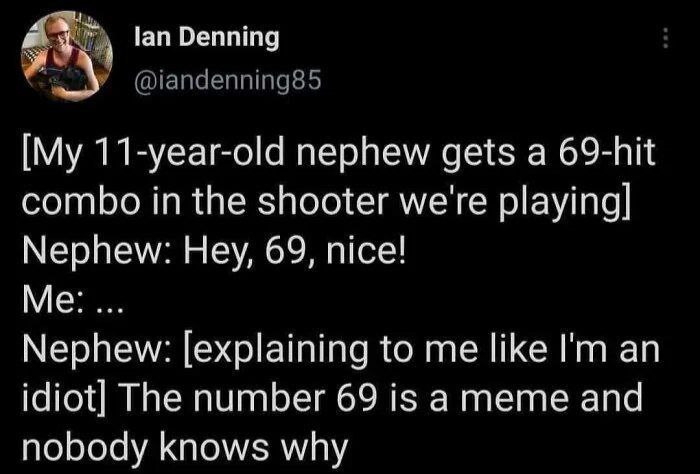Click the word "meme" in the tweet

(x=513, y=400)
